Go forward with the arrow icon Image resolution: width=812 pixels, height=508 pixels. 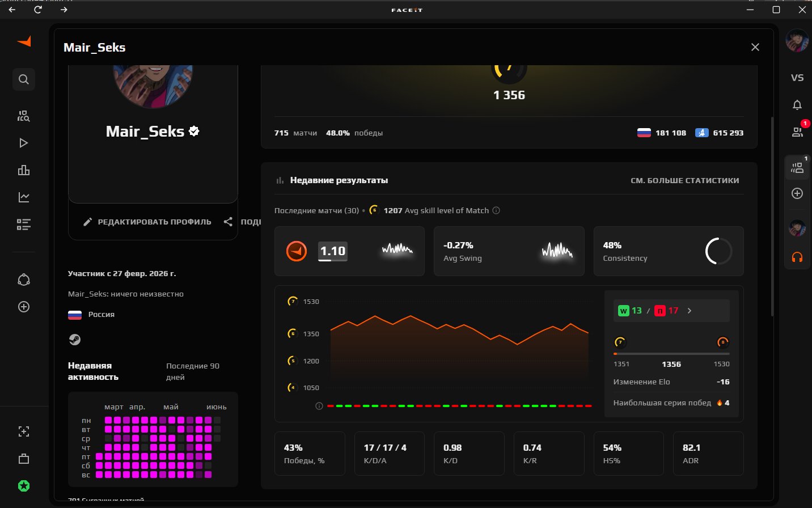pos(64,10)
